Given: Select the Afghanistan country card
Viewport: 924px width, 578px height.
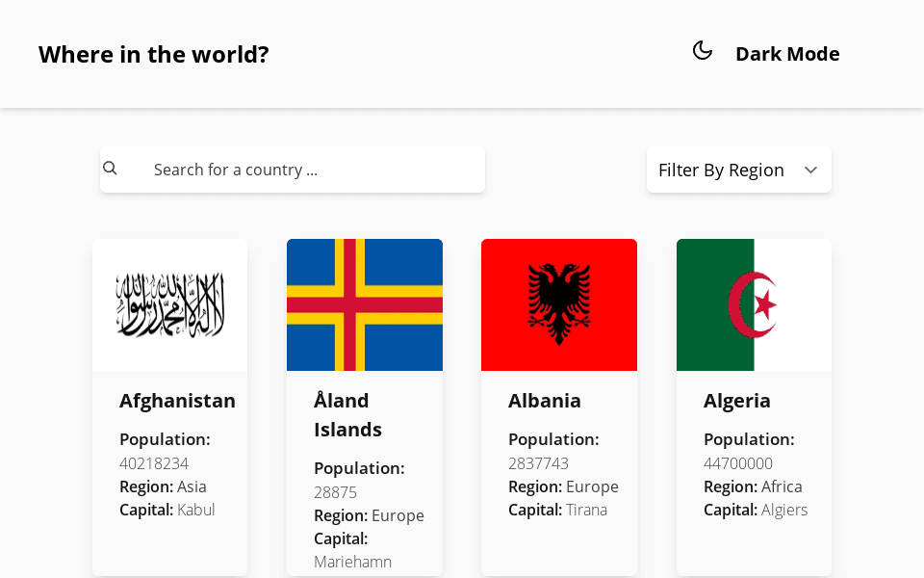Looking at the screenshot, I should 169,405.
